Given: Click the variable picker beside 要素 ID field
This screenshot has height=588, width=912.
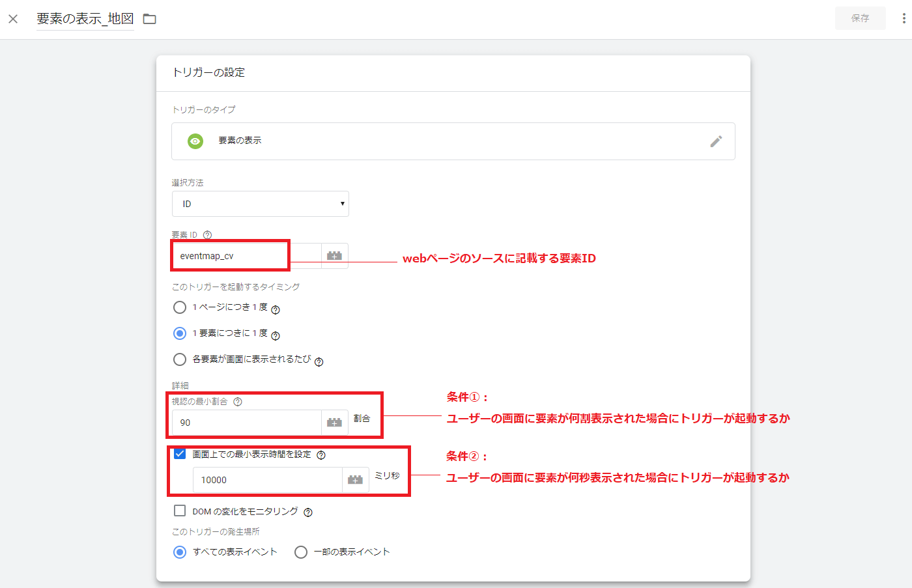Looking at the screenshot, I should coord(334,256).
